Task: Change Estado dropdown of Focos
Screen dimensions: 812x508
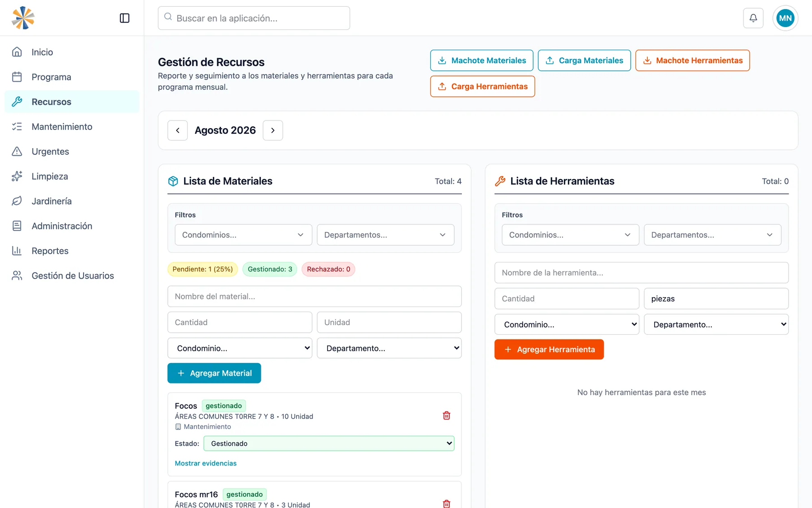Action: pyautogui.click(x=329, y=443)
